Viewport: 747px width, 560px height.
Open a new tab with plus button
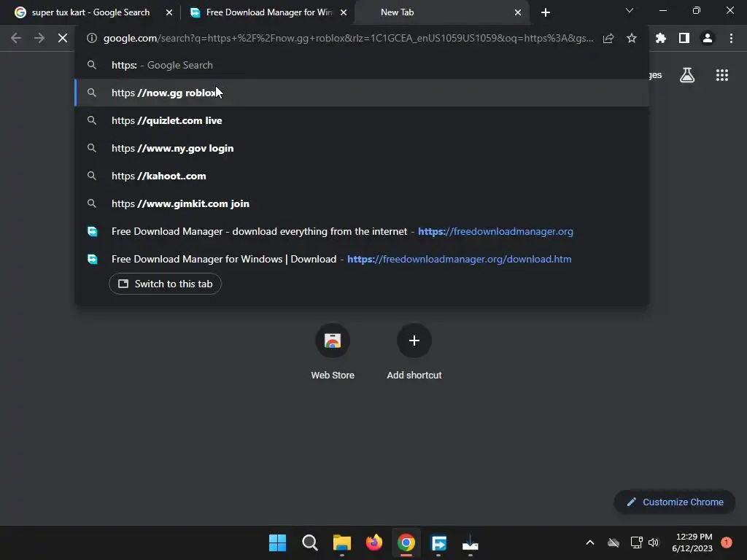(546, 12)
